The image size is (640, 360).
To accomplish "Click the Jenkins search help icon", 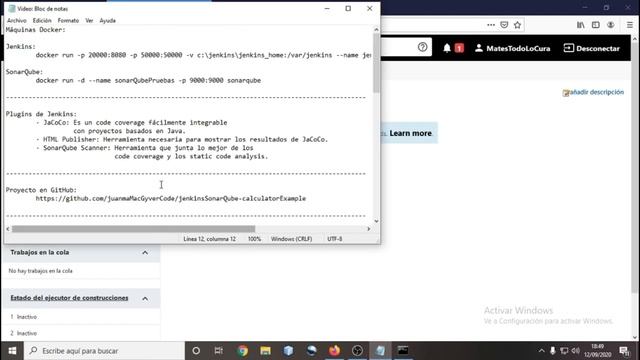I will [422, 47].
